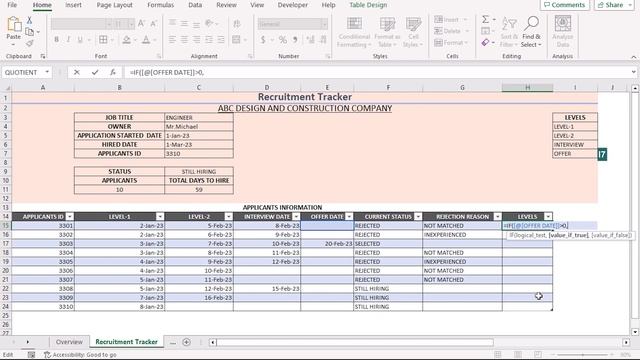This screenshot has height=360, width=640.
Task: Click the Format cells button
Action: [x=451, y=42]
